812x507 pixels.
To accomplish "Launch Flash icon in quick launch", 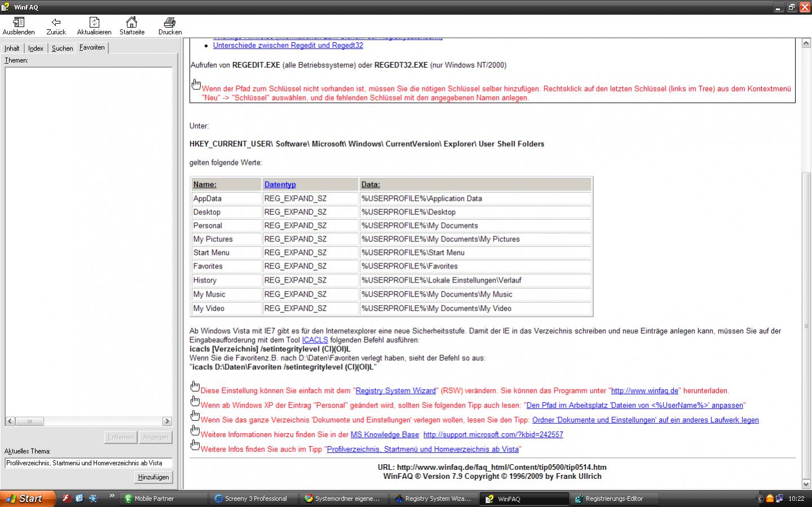I will [x=66, y=499].
